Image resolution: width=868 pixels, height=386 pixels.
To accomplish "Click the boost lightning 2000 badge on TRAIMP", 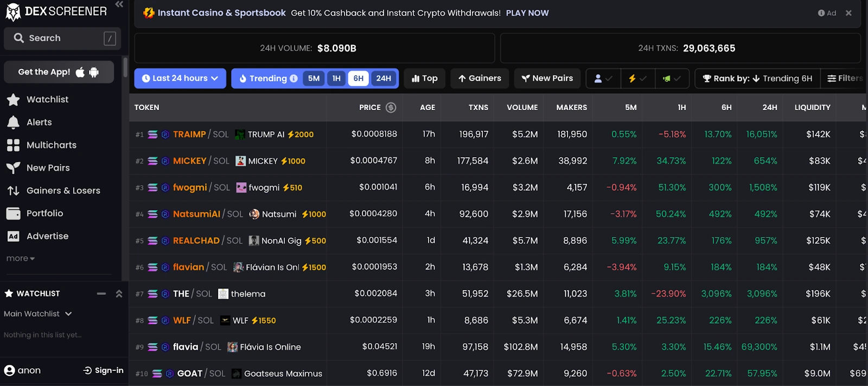I will point(301,134).
